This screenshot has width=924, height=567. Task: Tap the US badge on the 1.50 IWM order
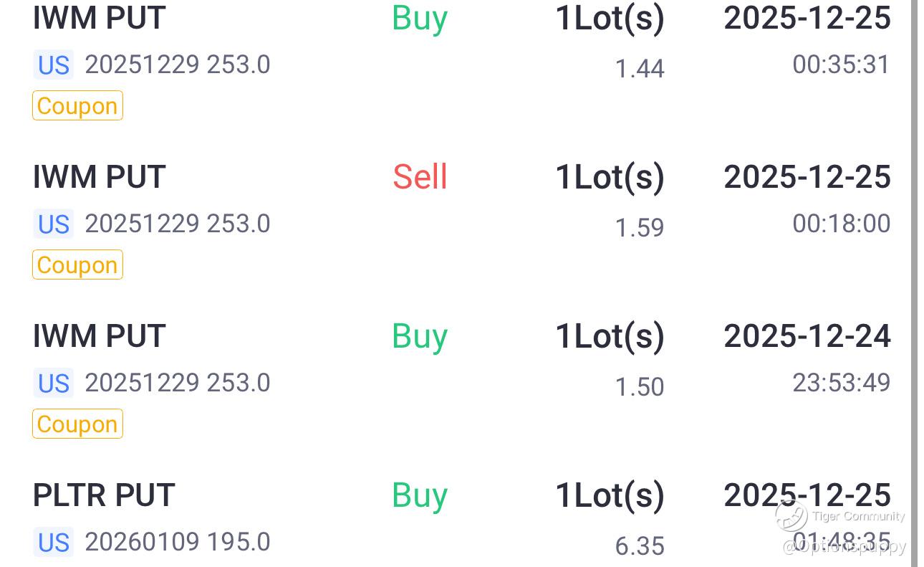click(x=53, y=383)
